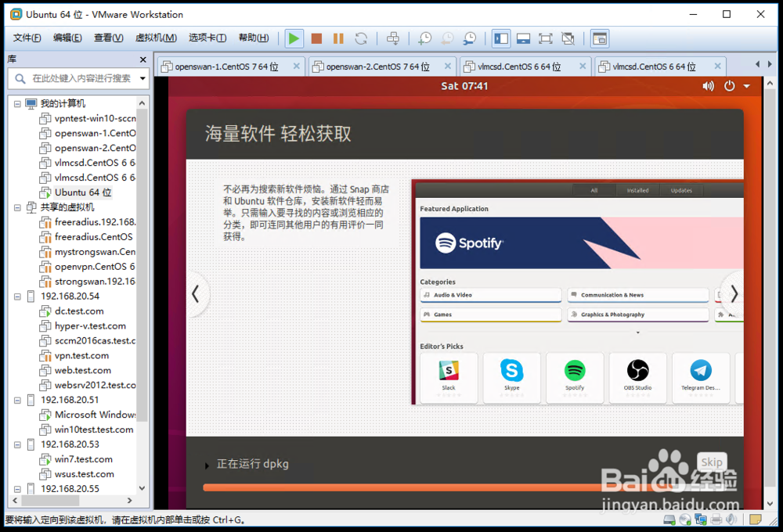Image resolution: width=783 pixels, height=532 pixels.
Task: Expand the 正在运行 dpkg details triangle
Action: point(207,465)
